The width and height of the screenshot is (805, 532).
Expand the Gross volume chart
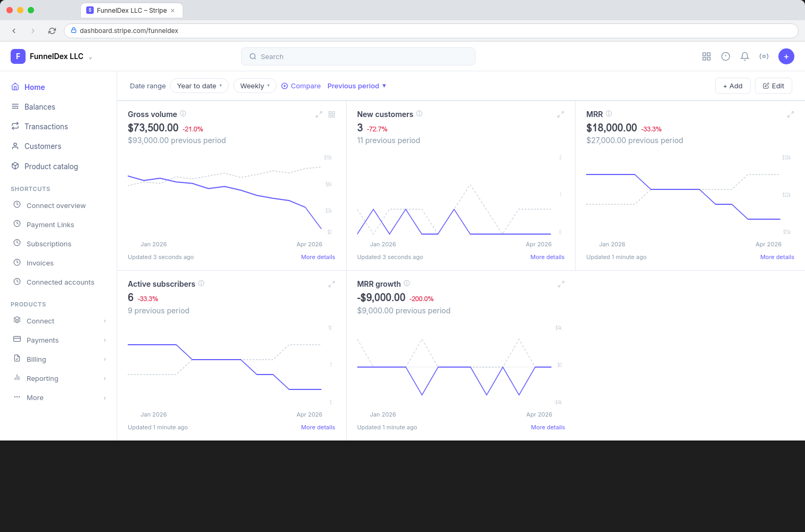click(319, 114)
